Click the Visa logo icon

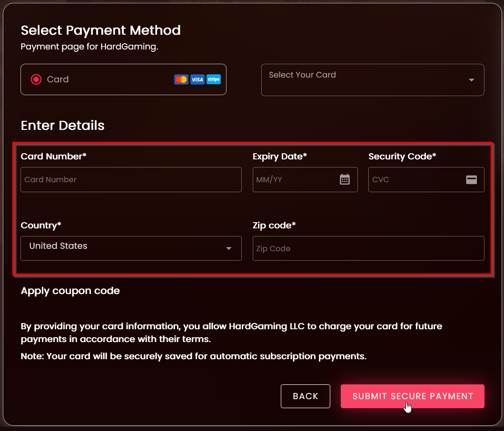(x=197, y=79)
